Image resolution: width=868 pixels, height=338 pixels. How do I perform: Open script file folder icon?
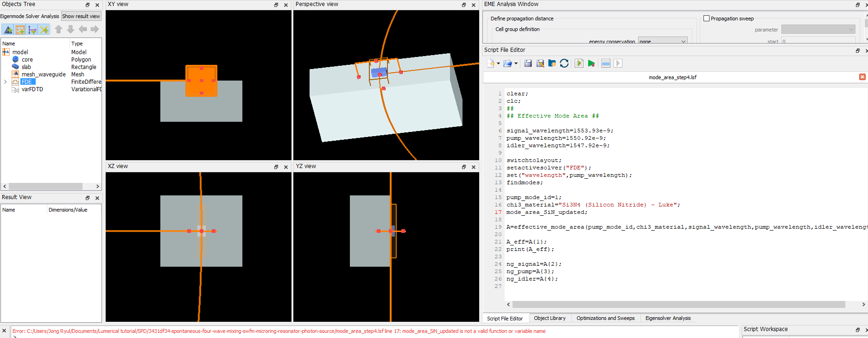[x=507, y=63]
